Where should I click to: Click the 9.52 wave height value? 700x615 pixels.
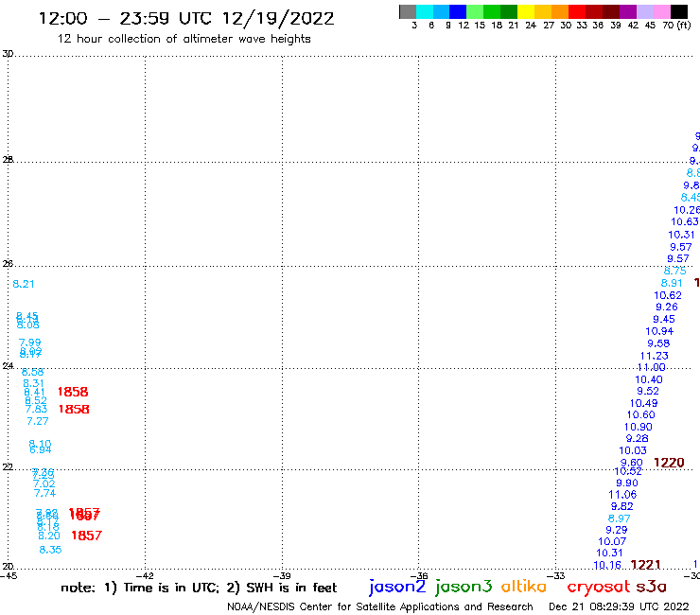(648, 392)
